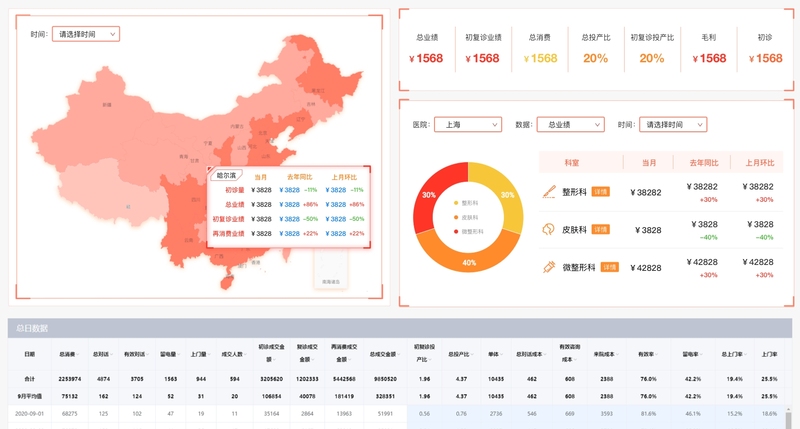Open the 医院 dropdown showing 上海
This screenshot has height=429, width=800.
(x=468, y=125)
